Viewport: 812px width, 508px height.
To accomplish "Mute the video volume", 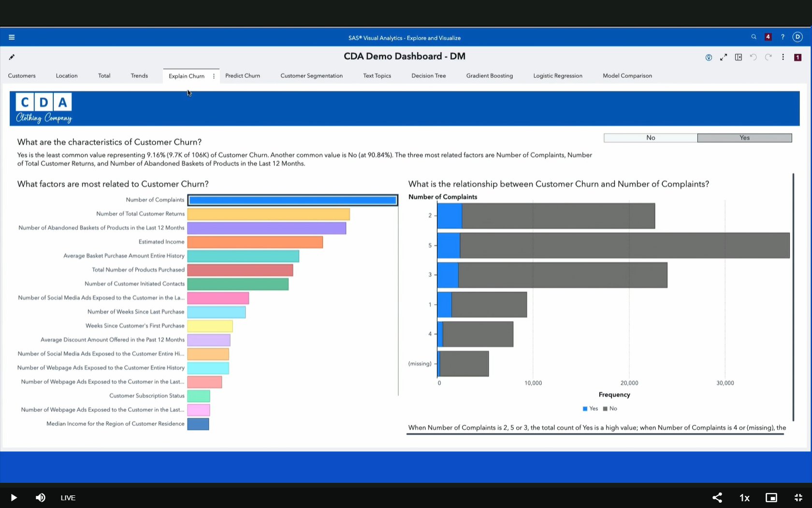I will pos(41,497).
